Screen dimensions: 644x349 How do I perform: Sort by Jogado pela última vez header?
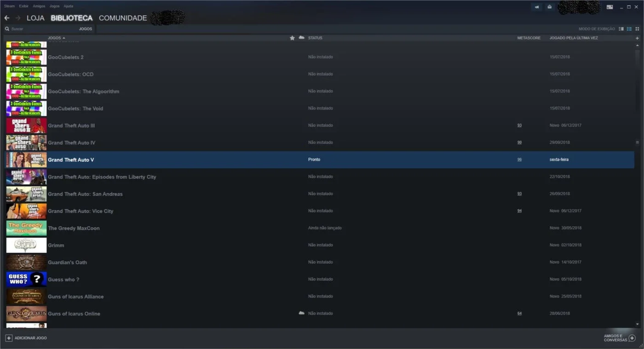574,38
